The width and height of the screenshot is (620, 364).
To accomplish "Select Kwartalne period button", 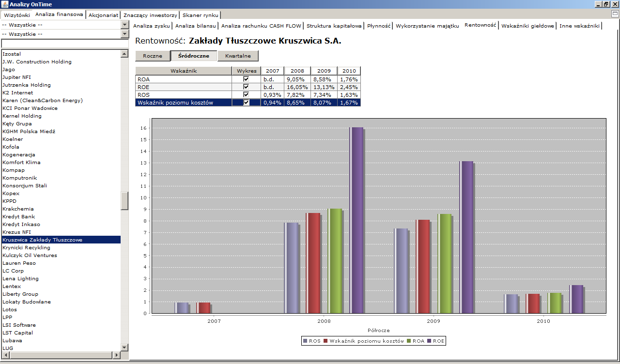I will pos(238,56).
